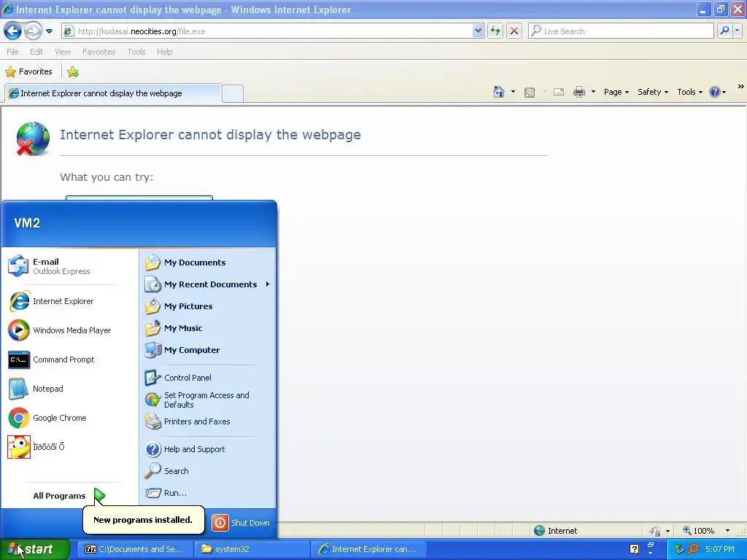
Task: Switch to 7-Zip Documents and Settings taskbar window
Action: [x=134, y=549]
